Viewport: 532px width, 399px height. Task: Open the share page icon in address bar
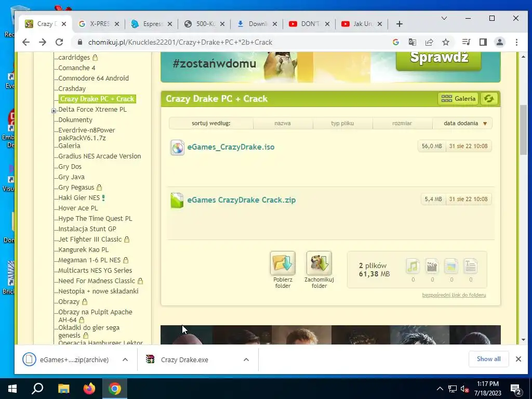click(429, 42)
